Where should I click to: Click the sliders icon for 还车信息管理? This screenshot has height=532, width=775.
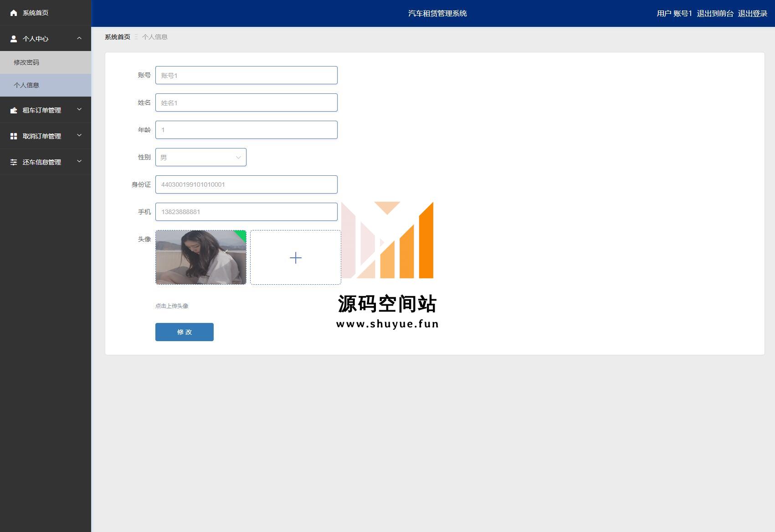(14, 162)
